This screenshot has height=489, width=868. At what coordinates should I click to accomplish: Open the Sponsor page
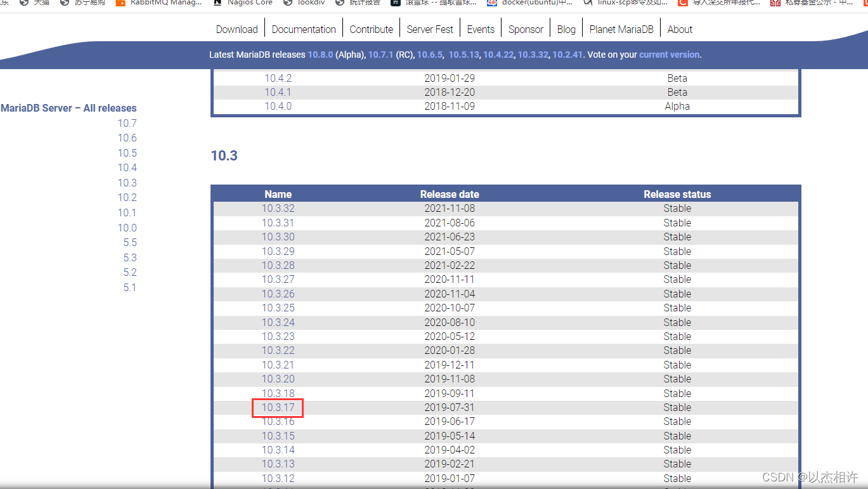click(526, 29)
